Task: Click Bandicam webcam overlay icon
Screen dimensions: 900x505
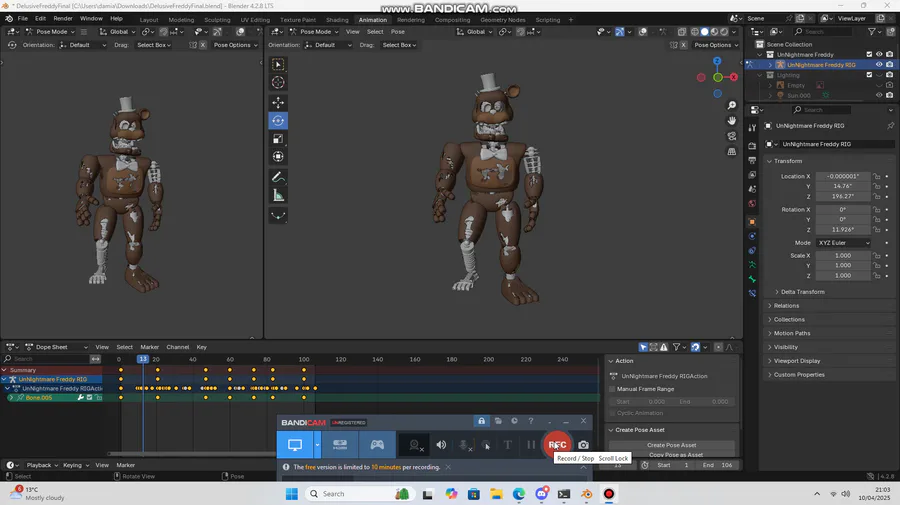Action: (414, 445)
